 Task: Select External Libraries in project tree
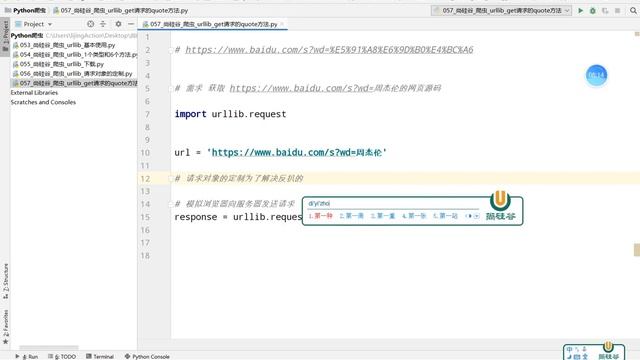pyautogui.click(x=34, y=93)
